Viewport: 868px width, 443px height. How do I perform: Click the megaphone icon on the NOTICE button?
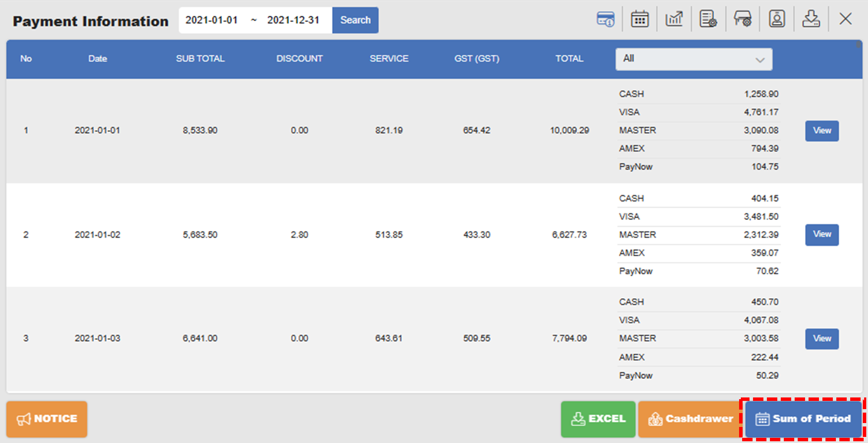coord(25,418)
